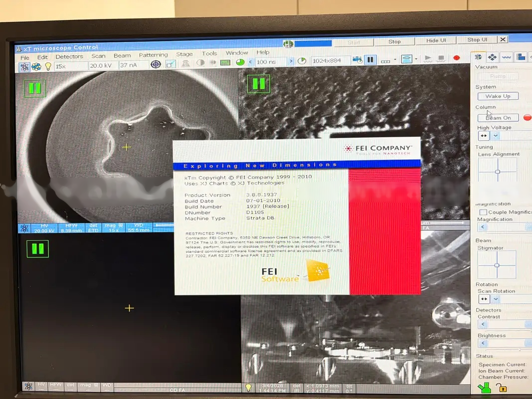Open the 20.0 kV voltage field
This screenshot has width=532, height=399.
[x=103, y=65]
